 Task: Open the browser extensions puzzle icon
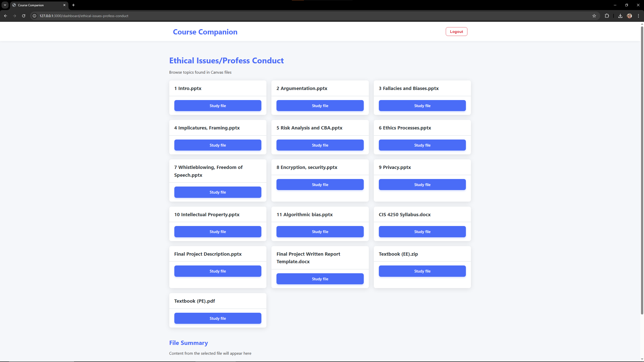click(x=607, y=16)
